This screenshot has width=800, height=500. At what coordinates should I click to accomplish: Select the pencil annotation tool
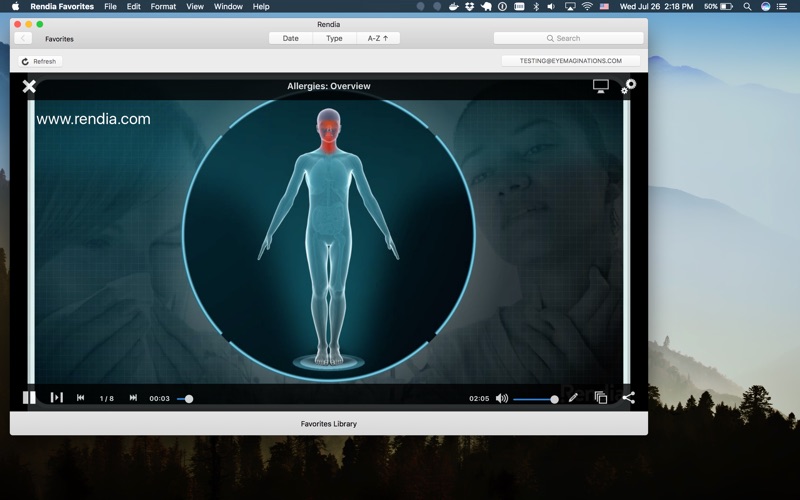(x=573, y=397)
